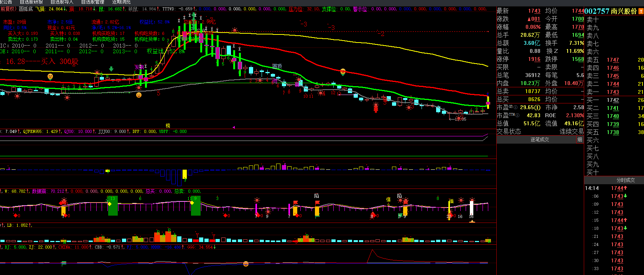644x275 pixels.
Task: Click the 权益比: 52.8% blue overlay text
Action: 155,22
